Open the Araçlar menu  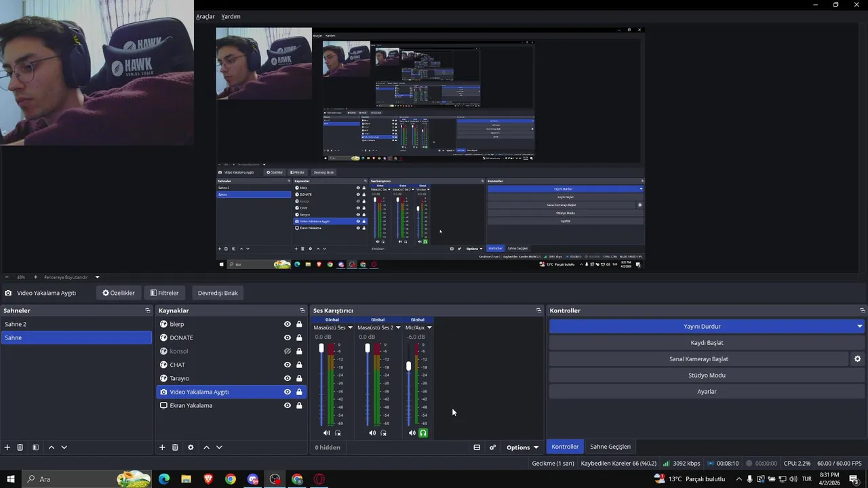click(205, 16)
